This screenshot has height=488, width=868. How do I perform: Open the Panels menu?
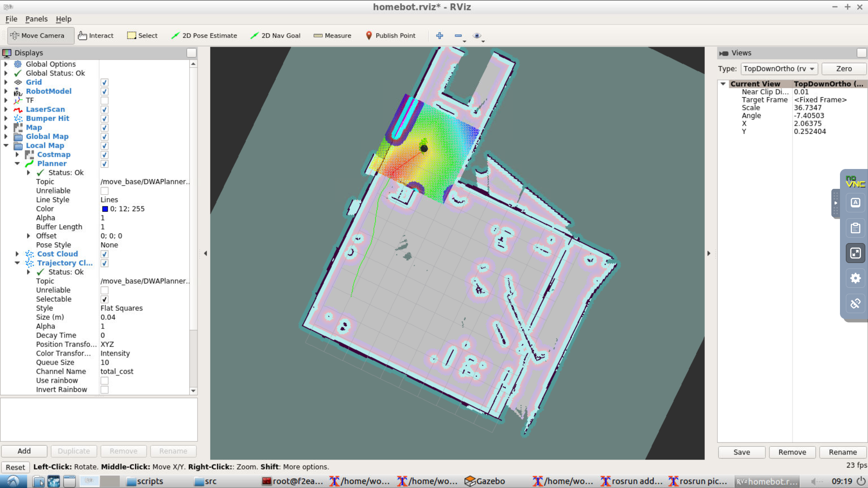pyautogui.click(x=36, y=19)
